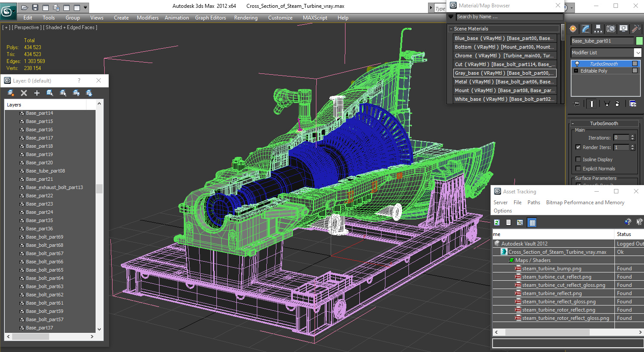Open Shaded + Edged Faces viewport menu
Screen dimensions: 644x352
point(71,27)
